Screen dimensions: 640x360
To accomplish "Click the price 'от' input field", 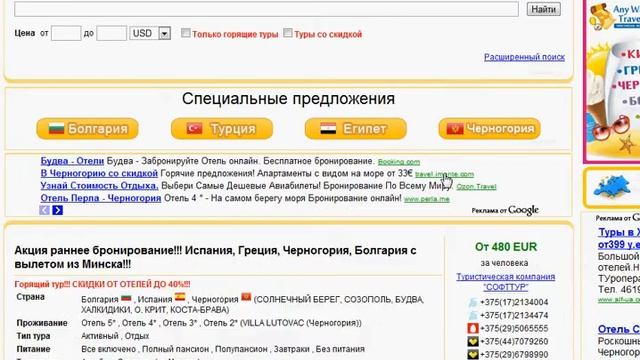I will pyautogui.click(x=66, y=33).
